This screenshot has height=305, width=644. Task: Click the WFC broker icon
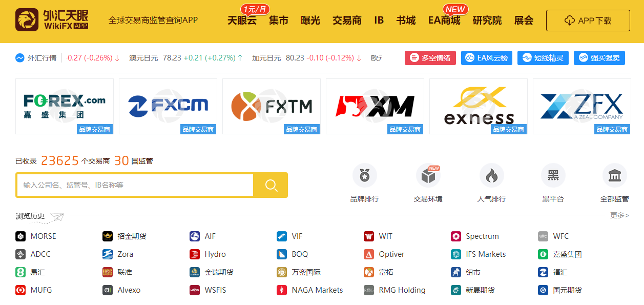[543, 236]
